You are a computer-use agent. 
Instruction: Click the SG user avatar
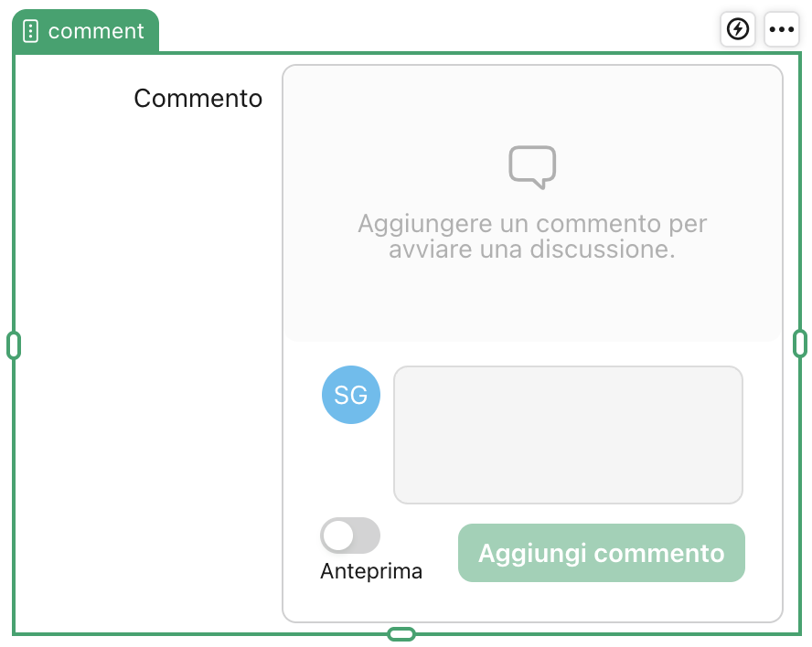(x=350, y=395)
